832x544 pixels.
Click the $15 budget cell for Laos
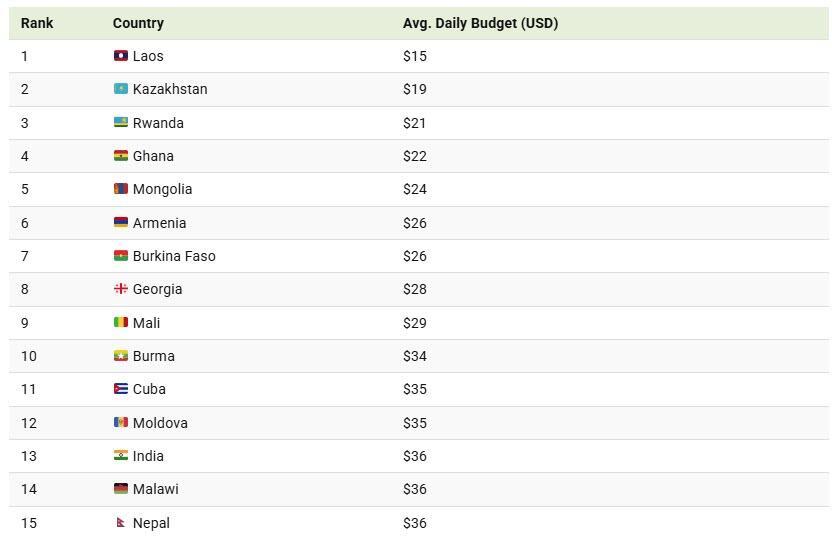click(x=415, y=56)
